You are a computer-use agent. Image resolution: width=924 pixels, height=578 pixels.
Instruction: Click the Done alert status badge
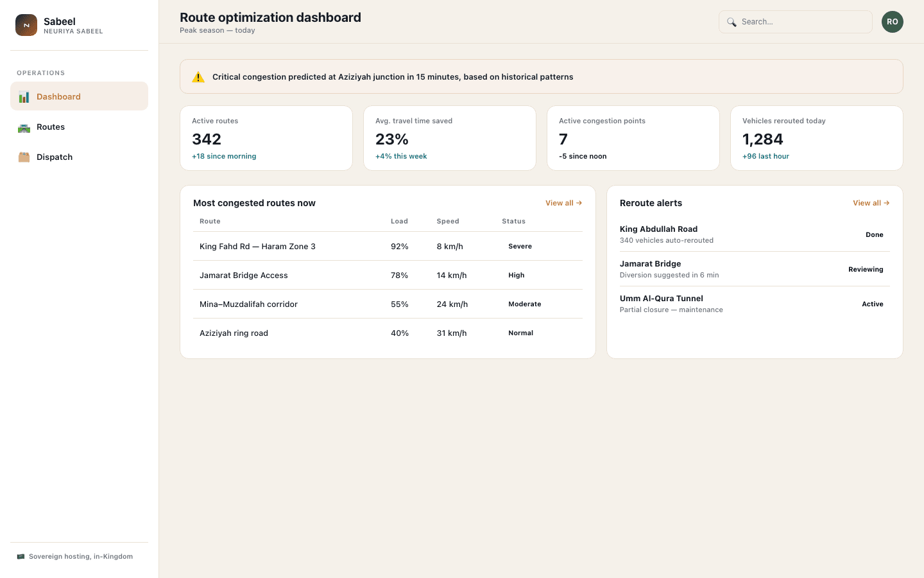point(875,235)
